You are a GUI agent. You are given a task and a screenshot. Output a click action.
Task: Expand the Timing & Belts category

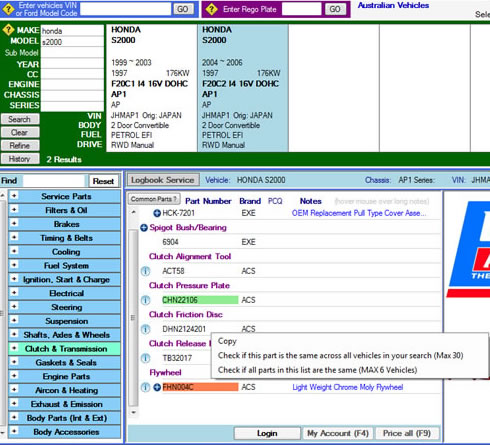point(14,237)
